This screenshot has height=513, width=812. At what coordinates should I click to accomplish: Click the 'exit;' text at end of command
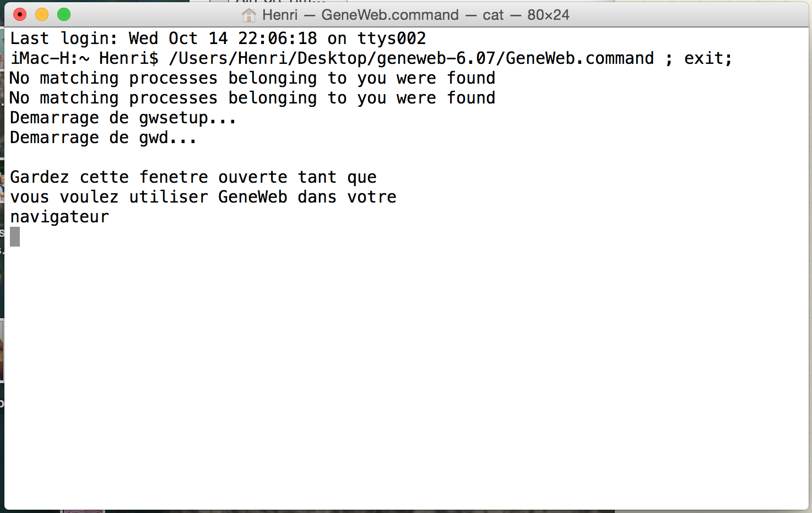pyautogui.click(x=708, y=58)
